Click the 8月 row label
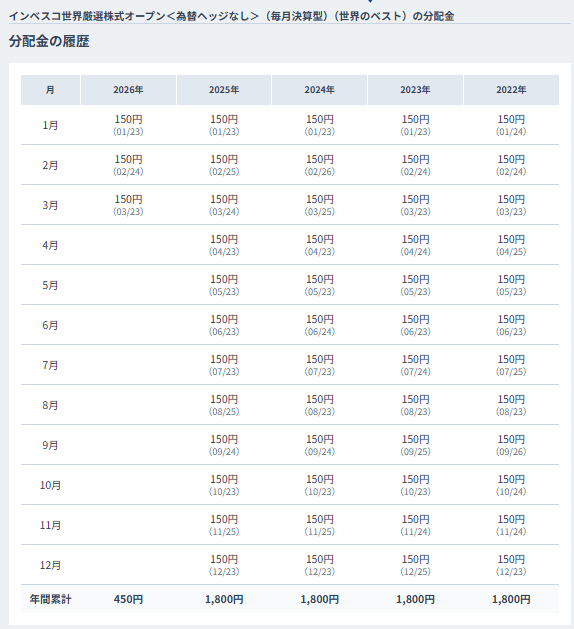The height and width of the screenshot is (629, 574). pos(50,405)
